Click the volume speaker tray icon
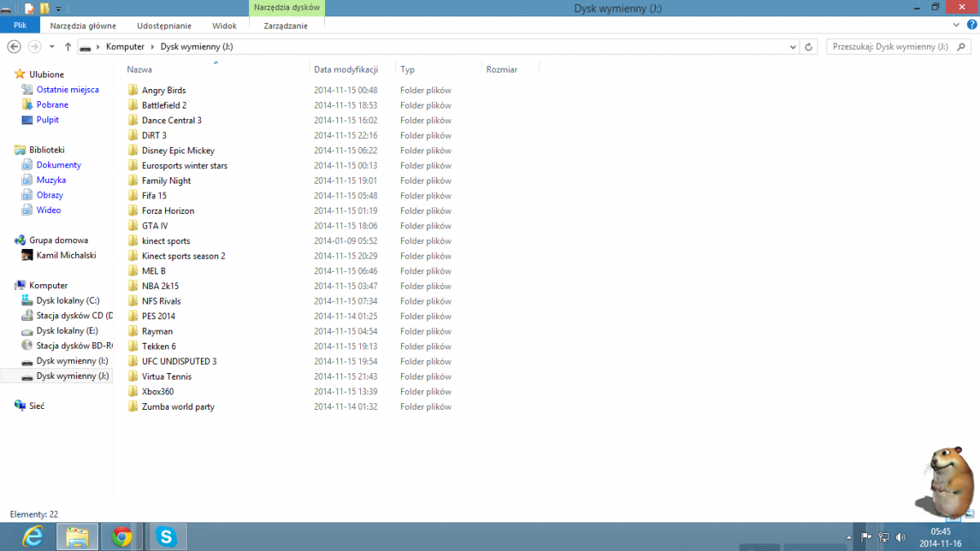Screen dimensions: 980x551 click(901, 537)
